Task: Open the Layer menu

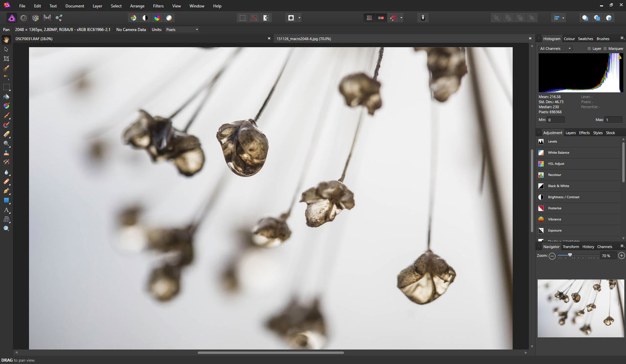Action: point(97,6)
